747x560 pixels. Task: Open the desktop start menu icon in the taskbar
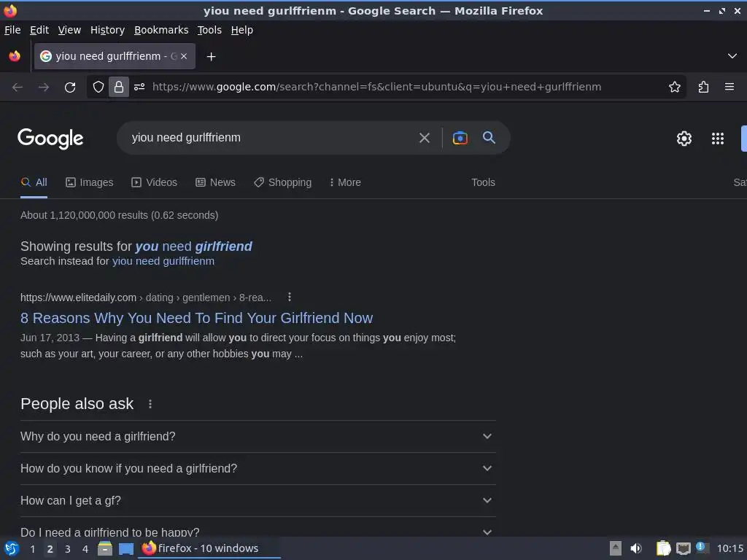[12, 548]
